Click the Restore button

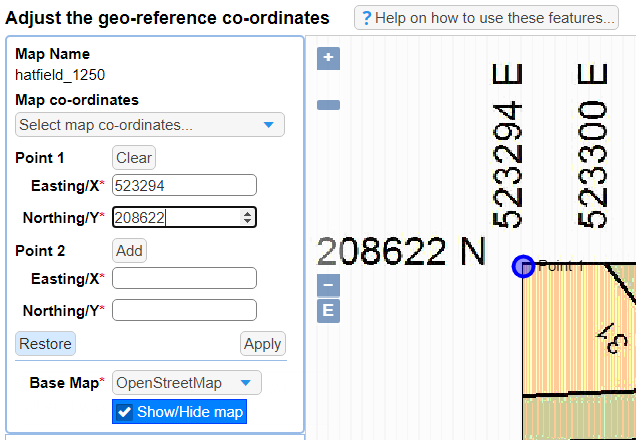click(45, 344)
